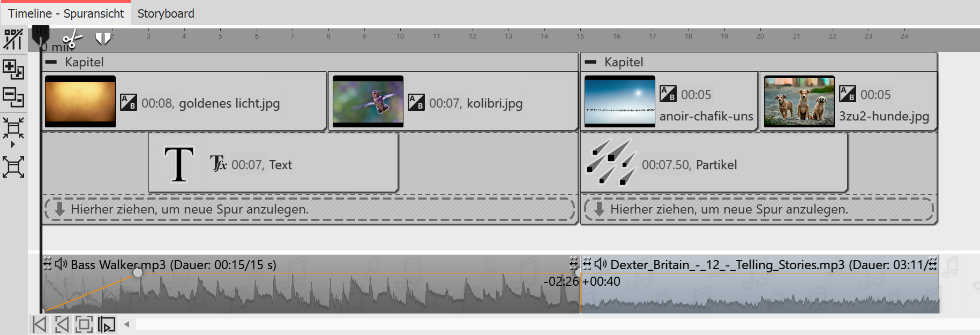Click the '00:07, Text' label

point(261,165)
